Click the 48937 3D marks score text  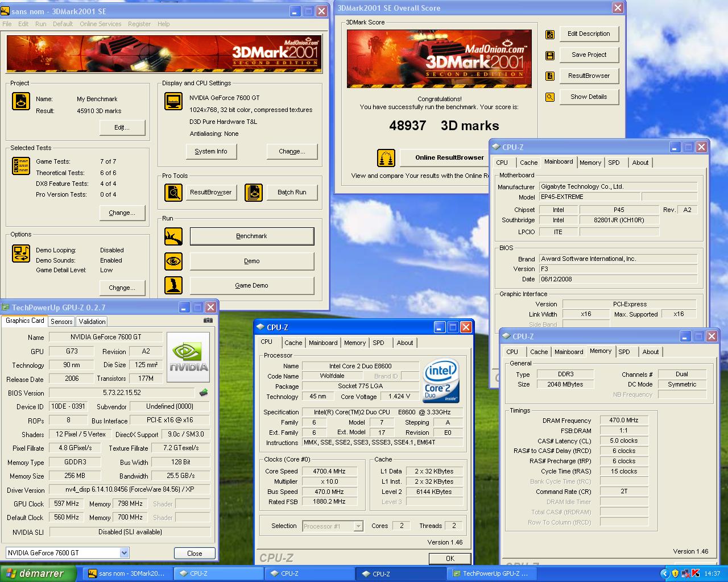pyautogui.click(x=444, y=126)
